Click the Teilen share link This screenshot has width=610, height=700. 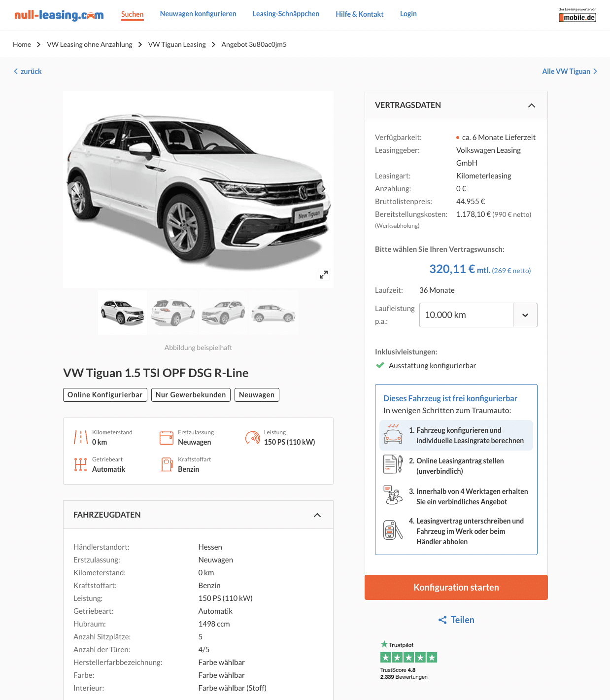(x=456, y=620)
